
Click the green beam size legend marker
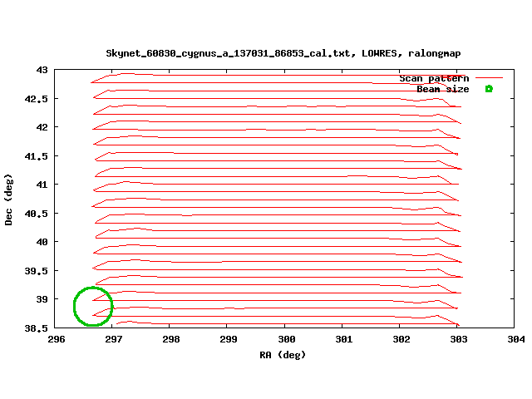(x=489, y=89)
